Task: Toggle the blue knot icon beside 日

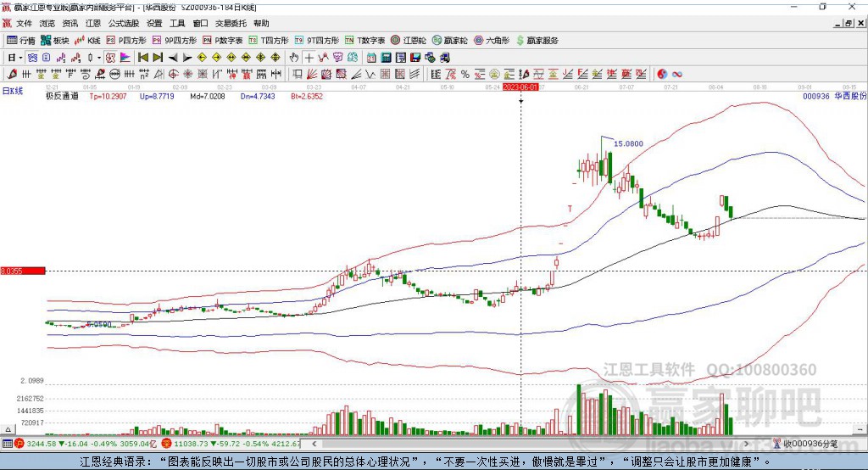Action: [32, 58]
